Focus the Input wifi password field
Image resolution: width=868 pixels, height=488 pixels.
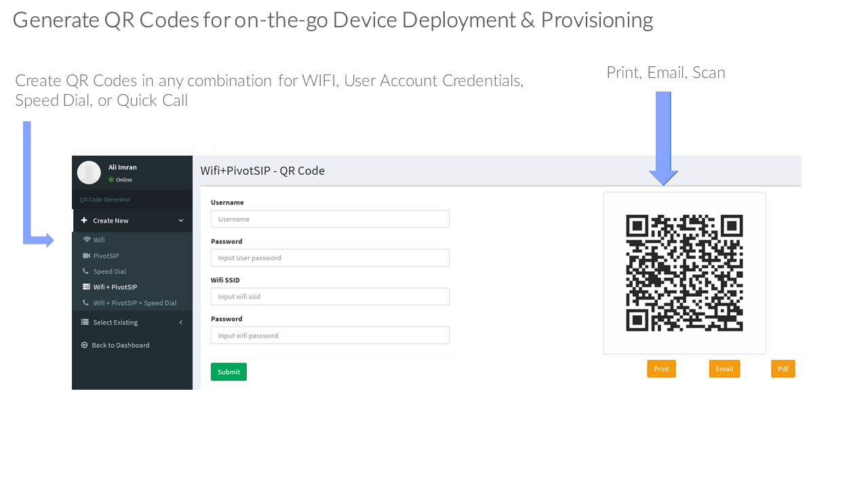click(330, 335)
